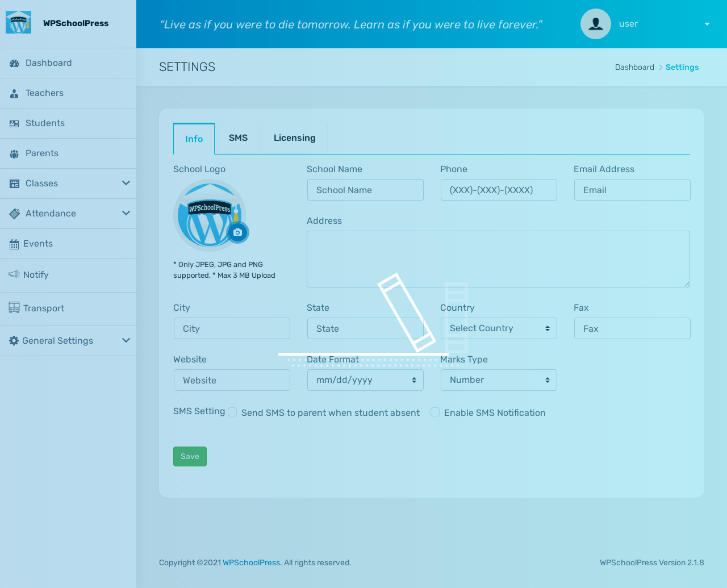This screenshot has height=588, width=727.
Task: Open the Events menu item
Action: [68, 244]
